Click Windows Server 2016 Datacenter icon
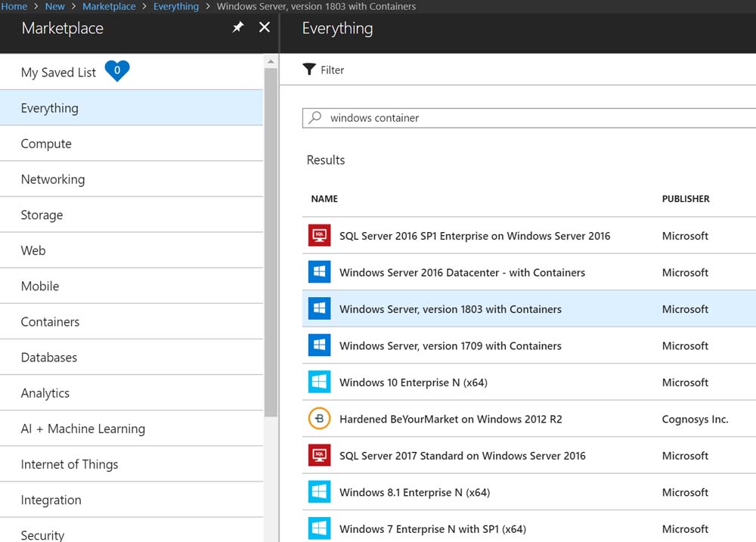 point(320,272)
